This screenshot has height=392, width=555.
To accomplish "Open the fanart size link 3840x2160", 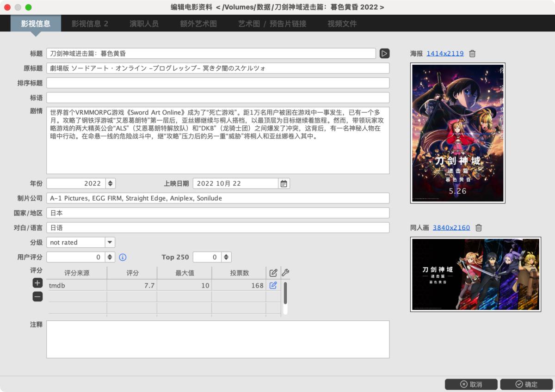I will [x=451, y=228].
